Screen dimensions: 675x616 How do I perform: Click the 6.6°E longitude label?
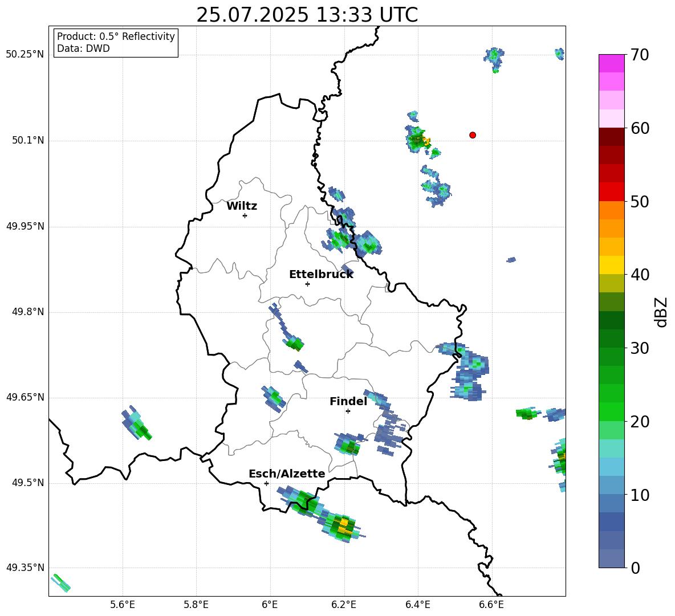tap(491, 605)
